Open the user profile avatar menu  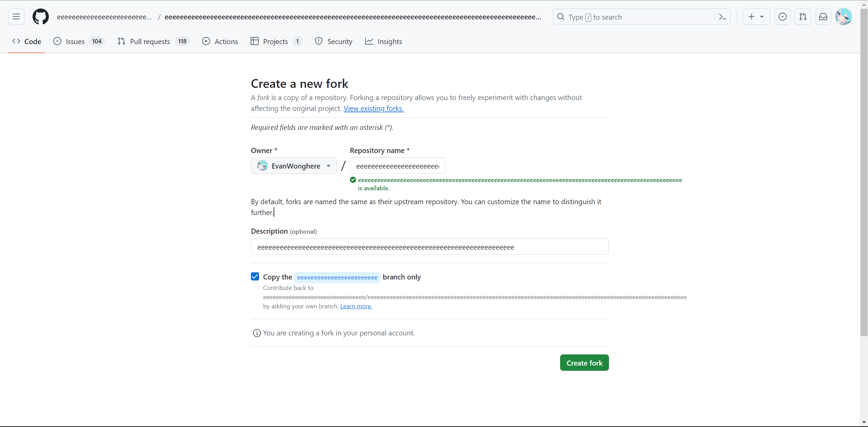click(844, 17)
